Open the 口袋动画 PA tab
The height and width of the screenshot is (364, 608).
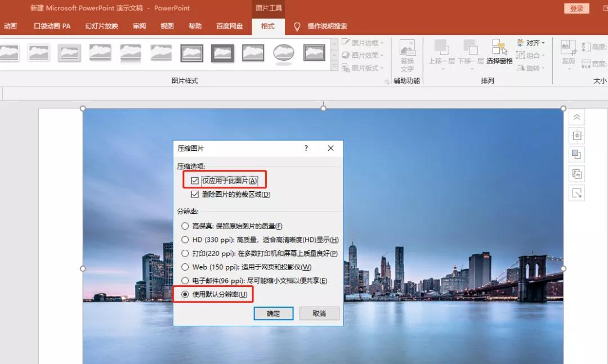pyautogui.click(x=52, y=26)
